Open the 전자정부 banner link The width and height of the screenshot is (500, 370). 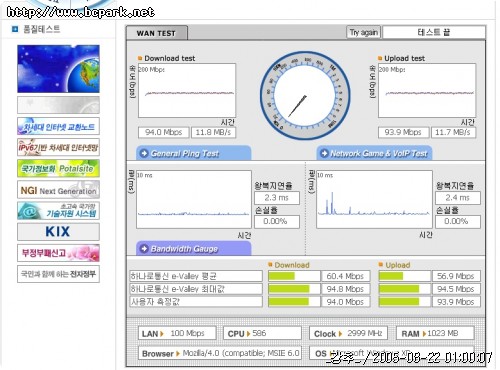pyautogui.click(x=58, y=274)
